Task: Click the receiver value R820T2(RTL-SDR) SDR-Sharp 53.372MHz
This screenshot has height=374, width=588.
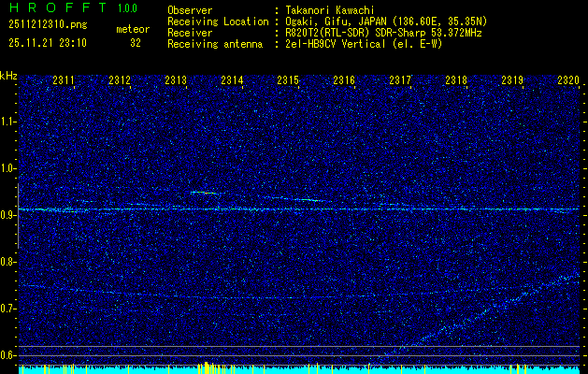Action: (x=383, y=33)
